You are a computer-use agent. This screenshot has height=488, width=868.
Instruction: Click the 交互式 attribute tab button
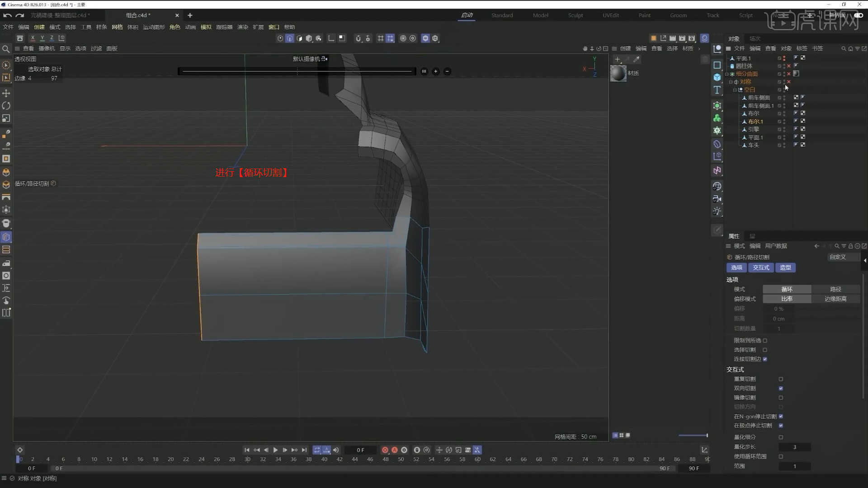coord(761,268)
